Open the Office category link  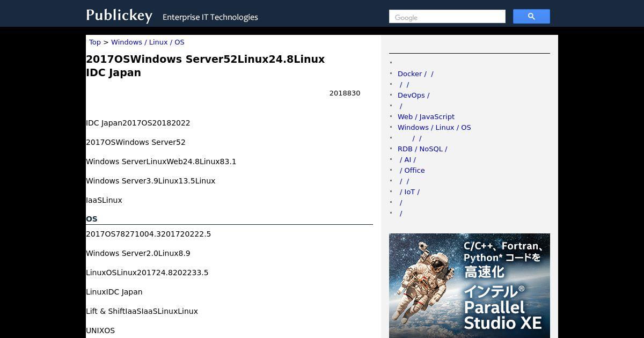412,171
